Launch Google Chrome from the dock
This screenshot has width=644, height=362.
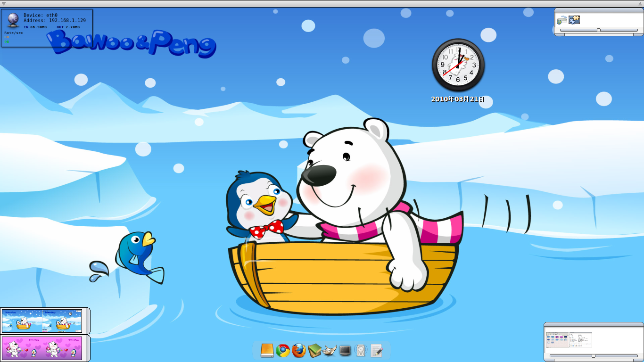(x=283, y=350)
